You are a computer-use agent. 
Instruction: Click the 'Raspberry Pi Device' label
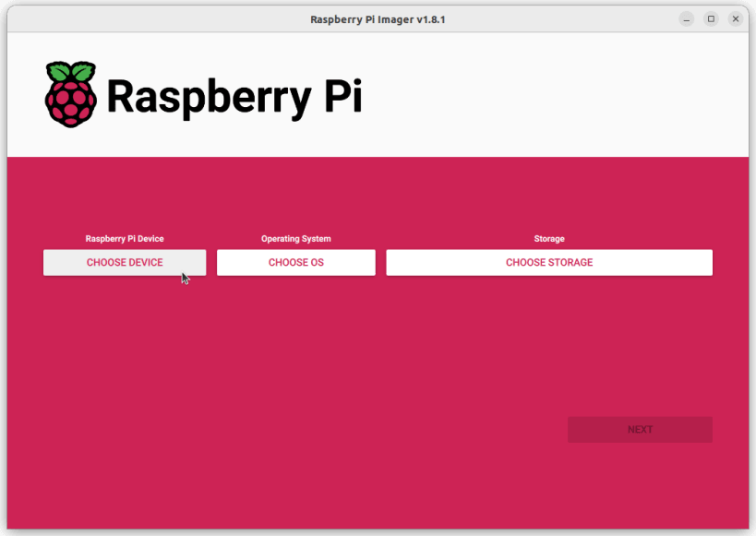[125, 239]
